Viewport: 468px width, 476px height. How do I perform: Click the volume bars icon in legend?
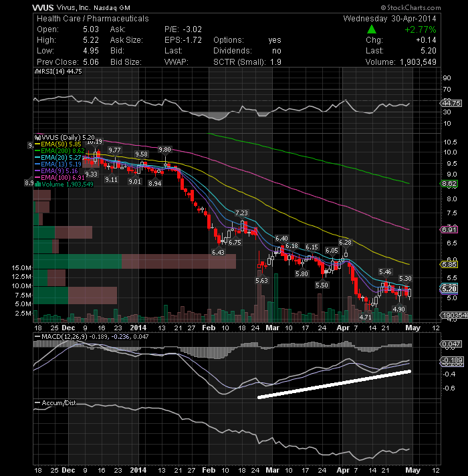38,185
